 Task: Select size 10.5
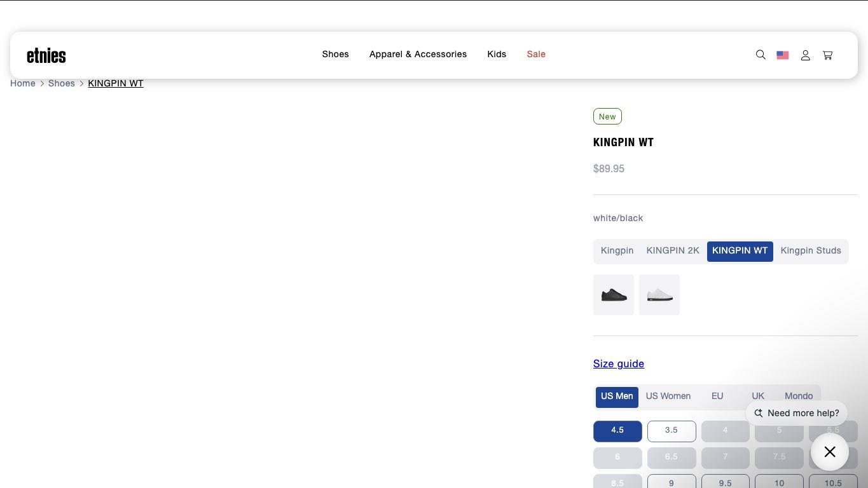click(x=833, y=482)
